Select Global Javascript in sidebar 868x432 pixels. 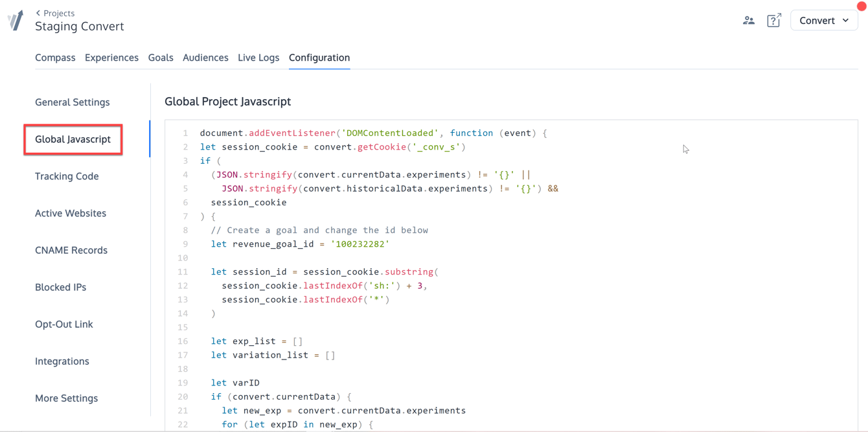[73, 139]
